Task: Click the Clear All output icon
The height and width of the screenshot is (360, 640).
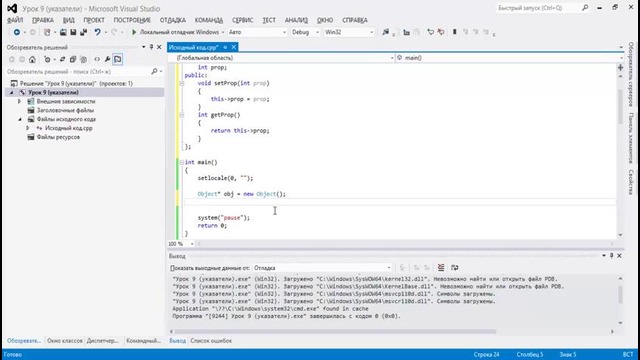Action: pyautogui.click(x=441, y=268)
